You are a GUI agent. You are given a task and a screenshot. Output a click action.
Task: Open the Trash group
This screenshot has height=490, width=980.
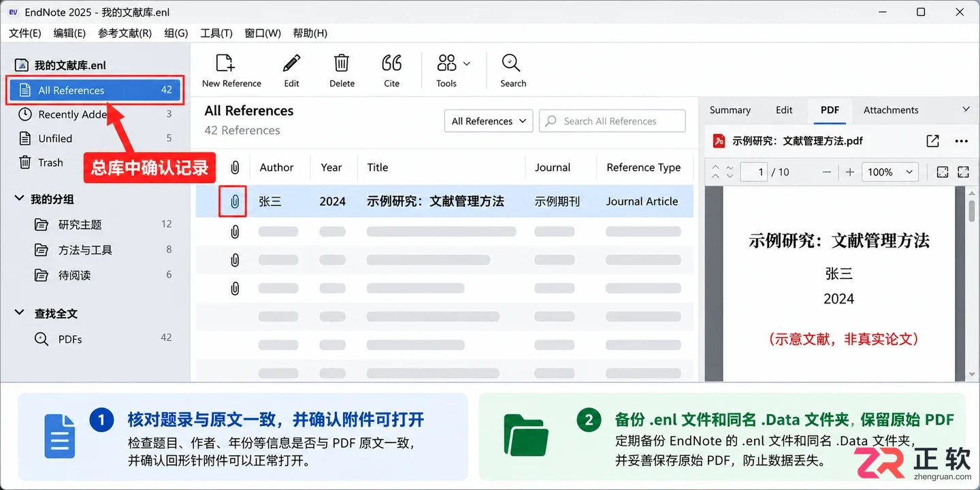point(95,163)
